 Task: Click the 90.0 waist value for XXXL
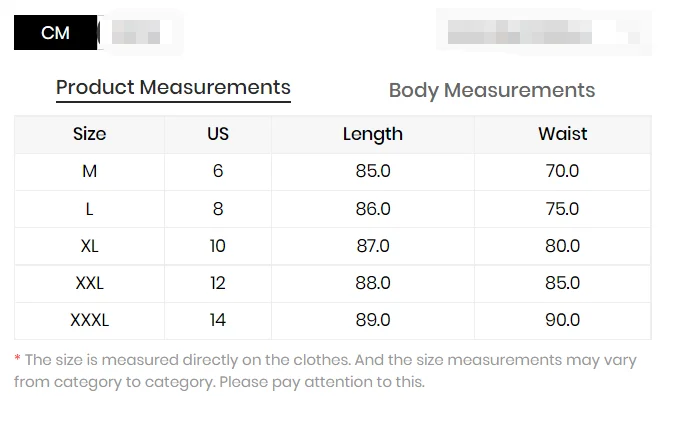562,321
